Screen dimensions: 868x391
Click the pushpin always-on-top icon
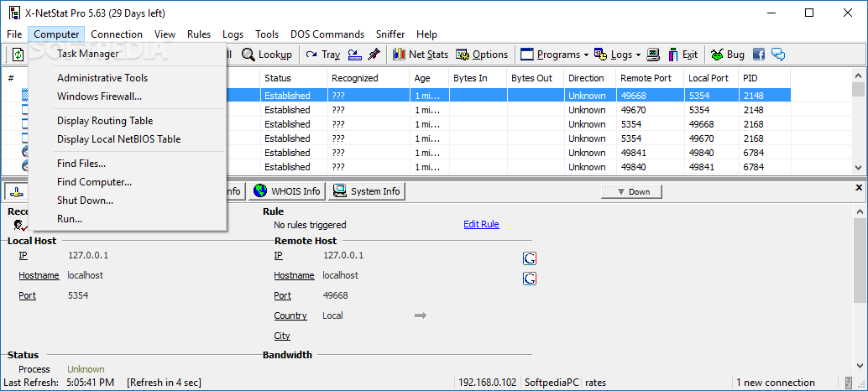click(374, 55)
